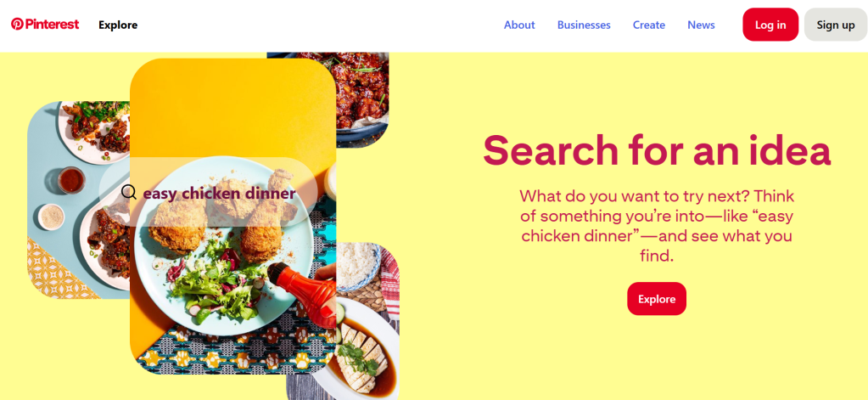The image size is (868, 400).
Task: Click the 'Search for an idea' heading
Action: [657, 150]
